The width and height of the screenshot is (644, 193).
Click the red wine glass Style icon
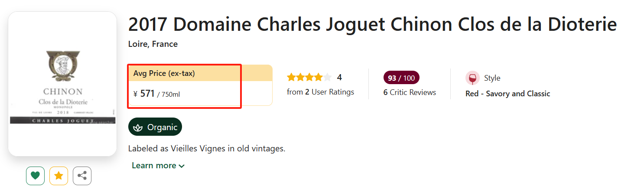pyautogui.click(x=472, y=78)
